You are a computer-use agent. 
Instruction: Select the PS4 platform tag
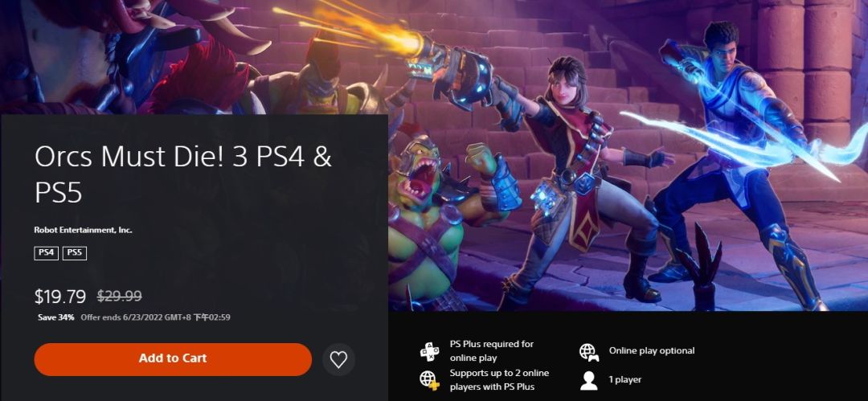[x=47, y=252]
